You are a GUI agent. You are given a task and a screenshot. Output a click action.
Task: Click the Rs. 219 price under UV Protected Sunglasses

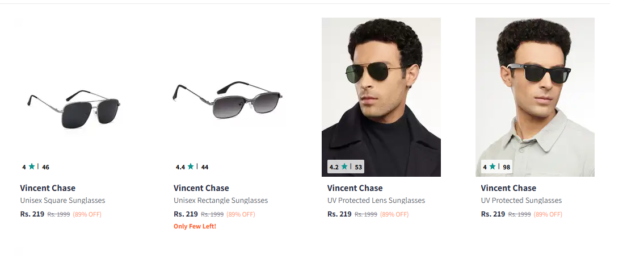pyautogui.click(x=493, y=214)
